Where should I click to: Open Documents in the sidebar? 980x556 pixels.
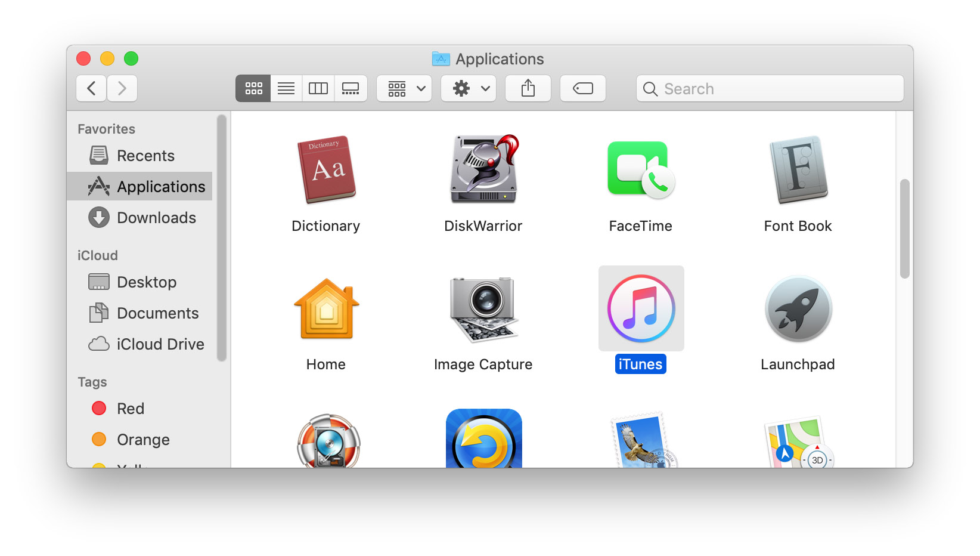click(139, 313)
